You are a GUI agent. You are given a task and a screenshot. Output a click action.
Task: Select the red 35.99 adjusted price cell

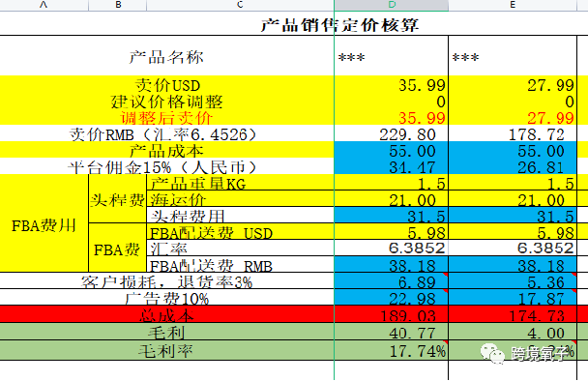tap(391, 118)
